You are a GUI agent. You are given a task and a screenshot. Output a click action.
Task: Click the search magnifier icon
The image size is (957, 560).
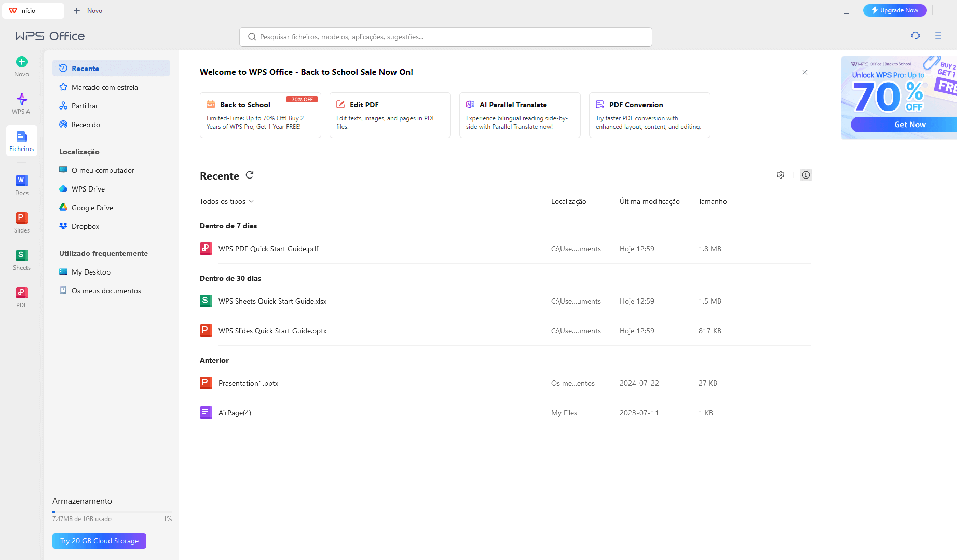pyautogui.click(x=252, y=37)
